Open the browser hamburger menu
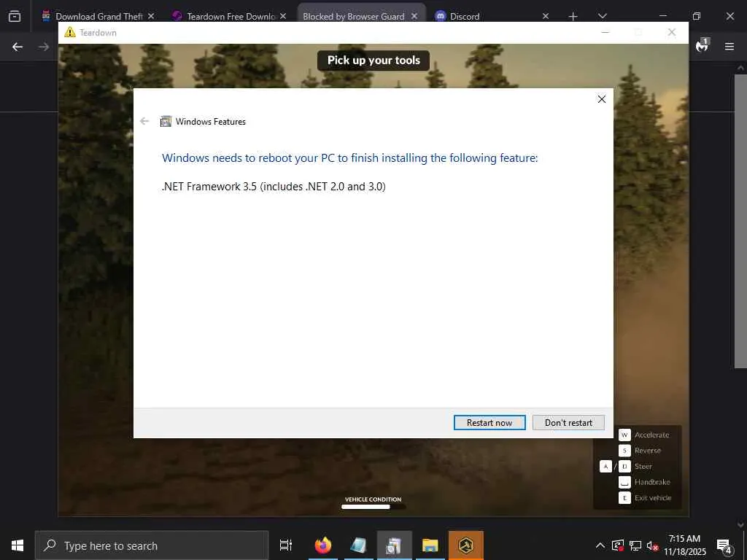Screen dimensions: 747x560 pos(729,46)
